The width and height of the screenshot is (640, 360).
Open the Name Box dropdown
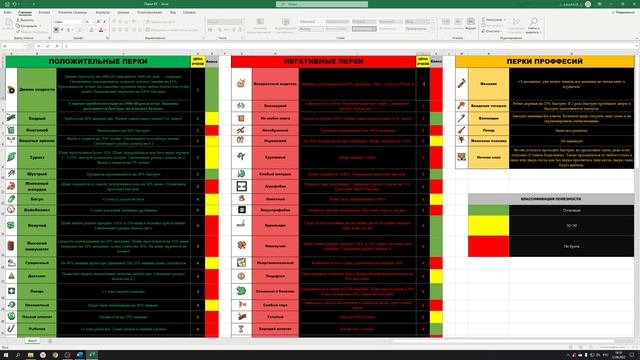click(24, 46)
